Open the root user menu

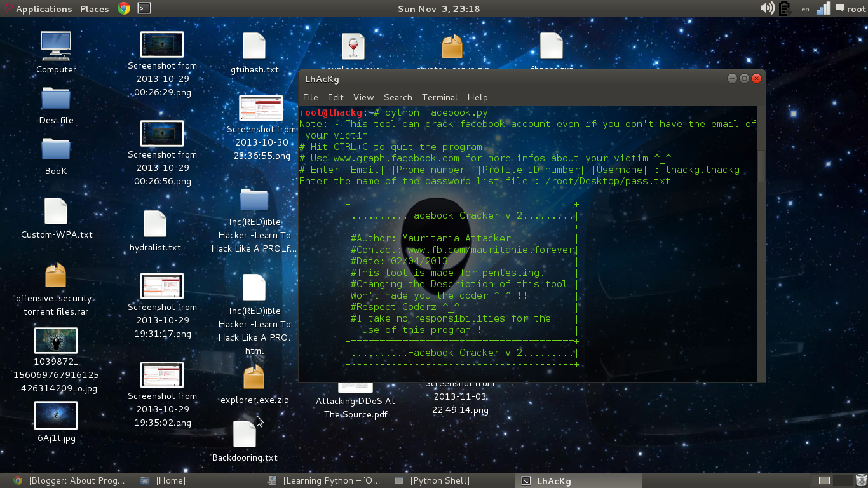click(x=856, y=9)
